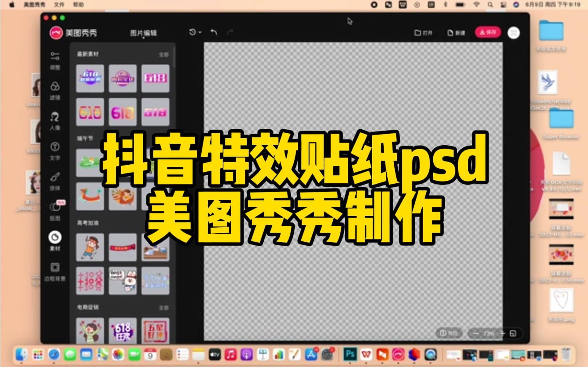The width and height of the screenshot is (588, 367).
Task: Select the rabbit speech-bubble sticker
Action: tap(123, 281)
